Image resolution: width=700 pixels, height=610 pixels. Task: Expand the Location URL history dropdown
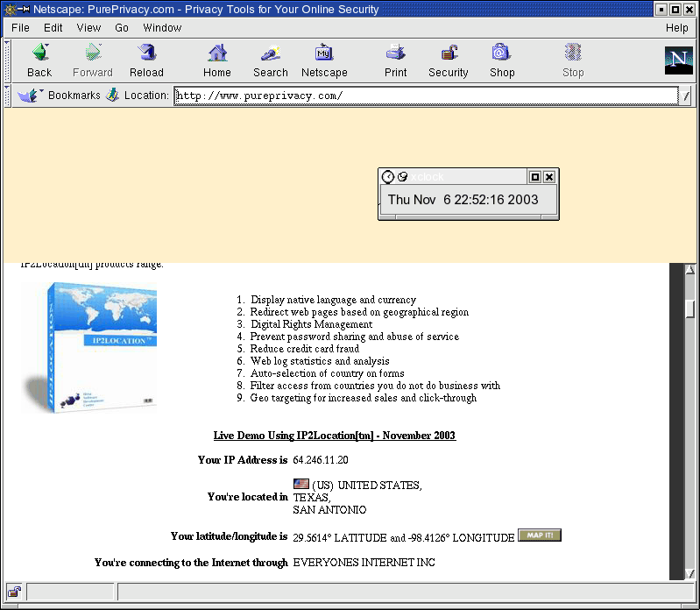[685, 96]
